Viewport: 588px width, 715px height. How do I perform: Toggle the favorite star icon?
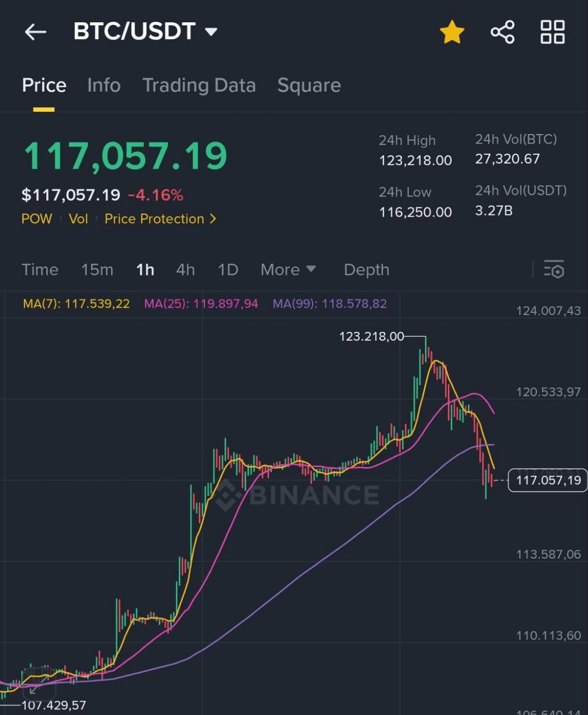point(452,32)
